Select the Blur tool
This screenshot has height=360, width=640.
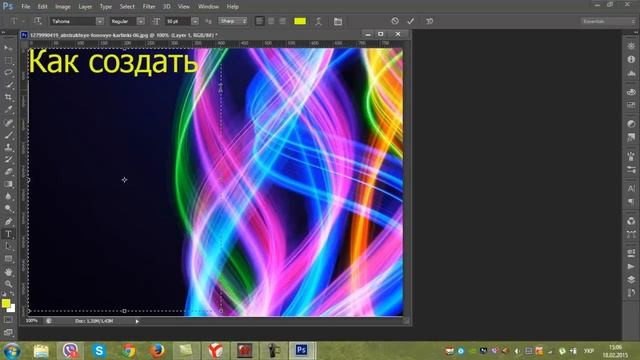tap(8, 196)
